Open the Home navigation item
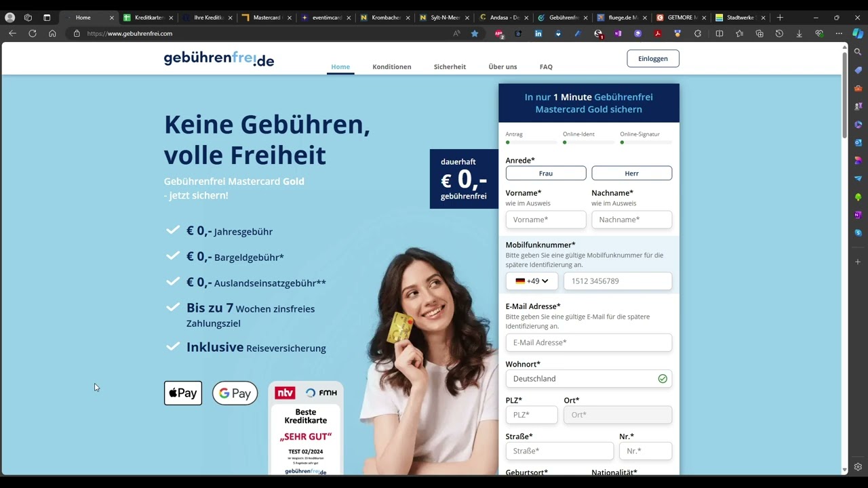Image resolution: width=868 pixels, height=488 pixels. click(x=340, y=67)
